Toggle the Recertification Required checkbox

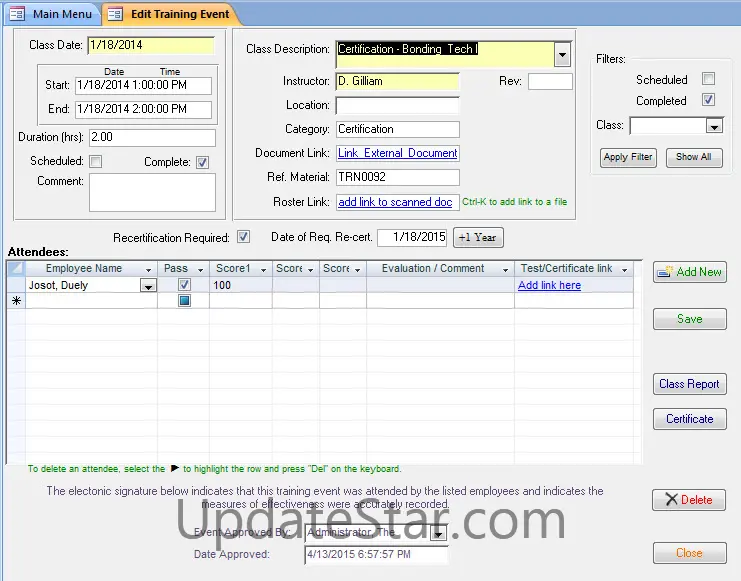[243, 237]
